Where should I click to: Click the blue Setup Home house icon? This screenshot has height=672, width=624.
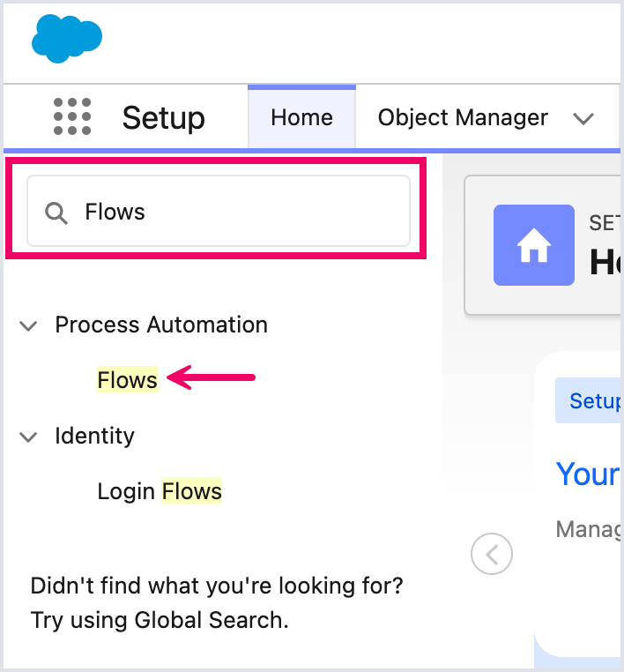533,245
